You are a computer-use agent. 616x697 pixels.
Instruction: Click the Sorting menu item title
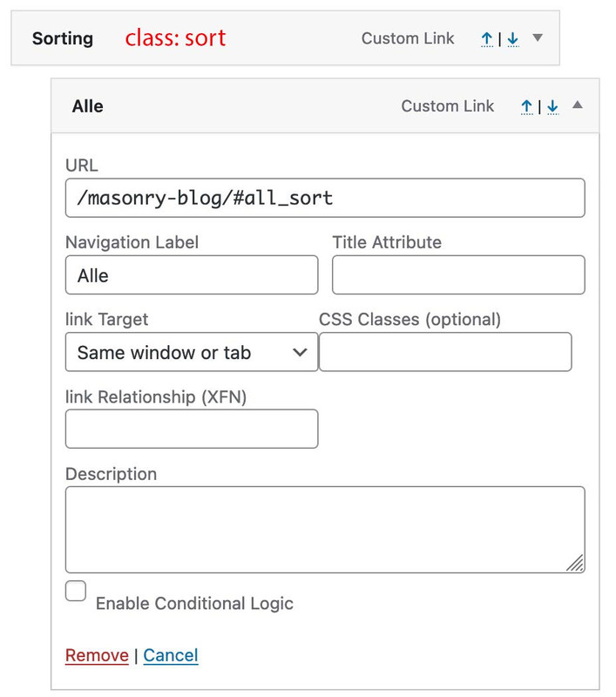pos(63,38)
